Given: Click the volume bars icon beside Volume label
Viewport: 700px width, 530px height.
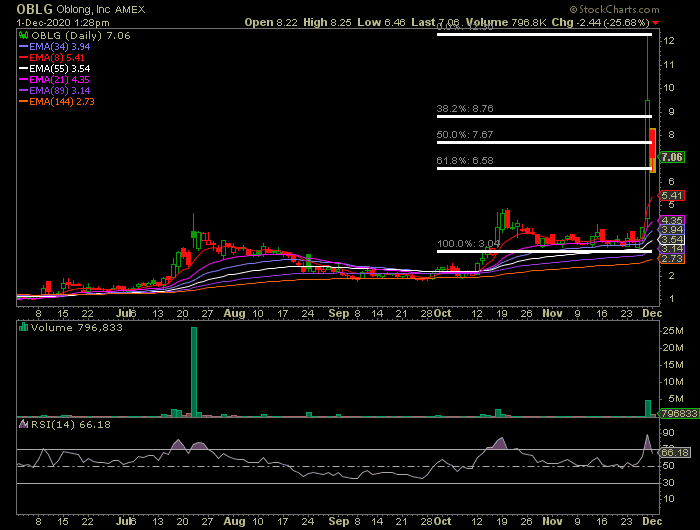Looking at the screenshot, I should click(x=24, y=327).
